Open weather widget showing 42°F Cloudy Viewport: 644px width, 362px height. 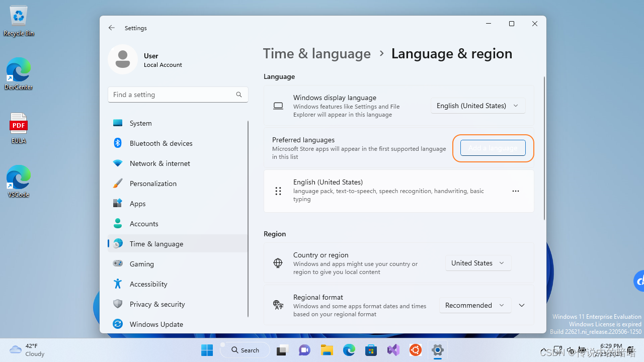coord(28,350)
